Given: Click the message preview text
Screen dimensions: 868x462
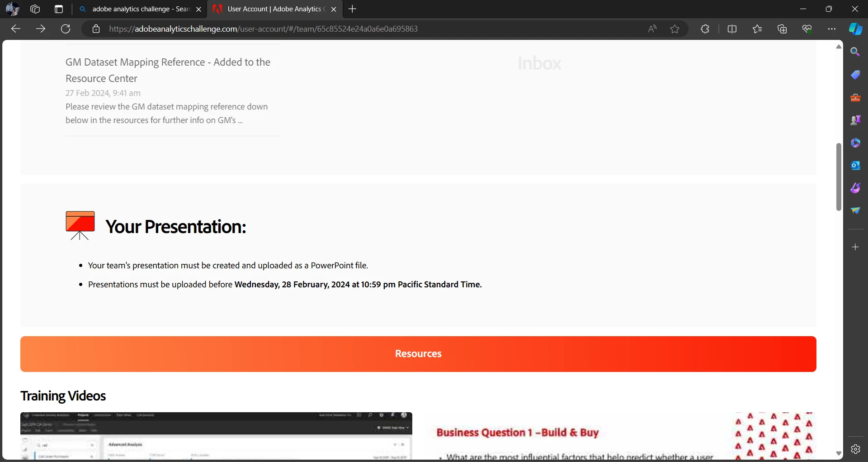Looking at the screenshot, I should pos(166,114).
